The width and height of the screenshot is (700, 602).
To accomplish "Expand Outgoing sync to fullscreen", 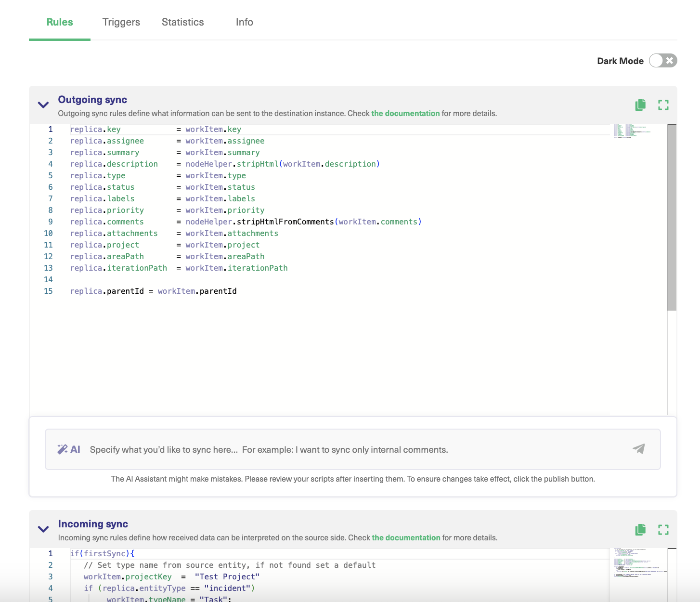I will [663, 105].
